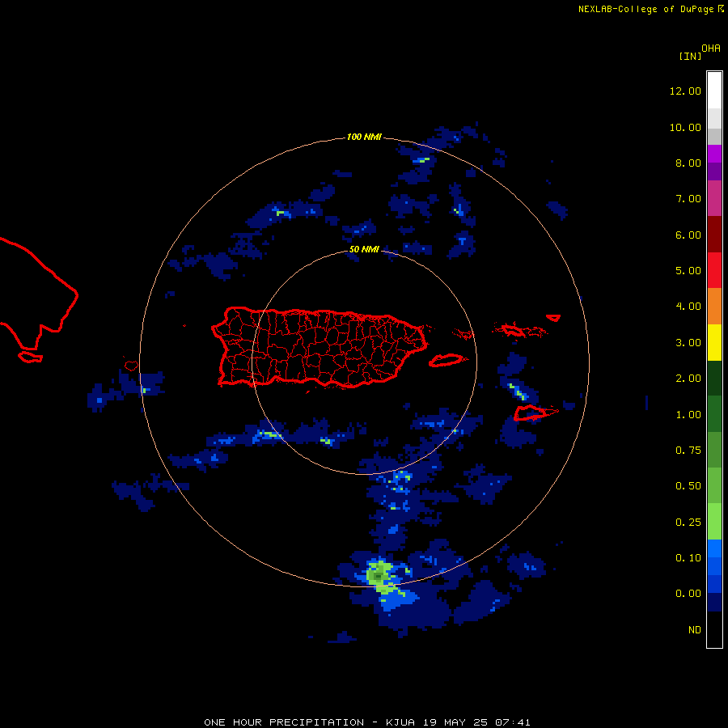The image size is (728, 728).
Task: Pick the yellow legend swatch
Action: pyautogui.click(x=714, y=343)
